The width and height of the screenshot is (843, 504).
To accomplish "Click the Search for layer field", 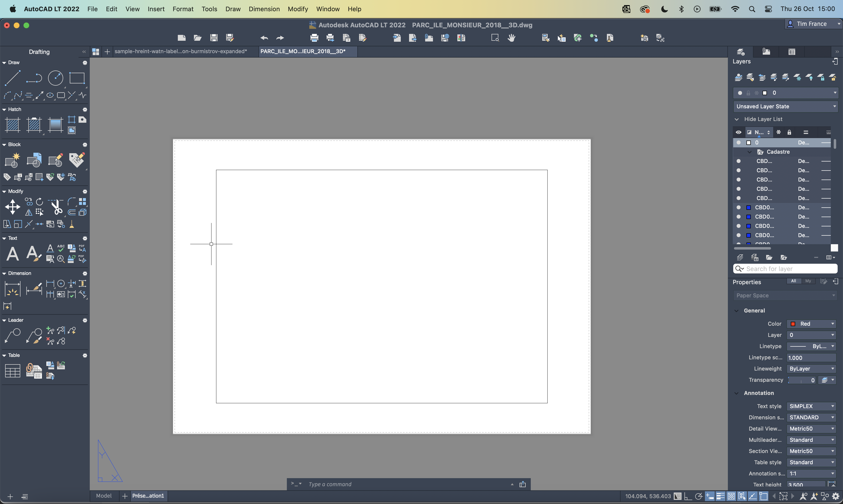I will (x=785, y=269).
